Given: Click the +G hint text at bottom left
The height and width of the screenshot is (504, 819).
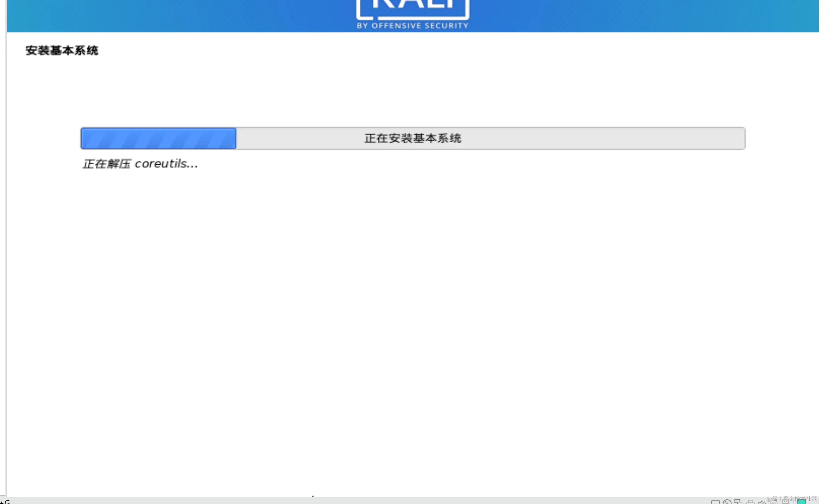Looking at the screenshot, I should tap(5, 502).
